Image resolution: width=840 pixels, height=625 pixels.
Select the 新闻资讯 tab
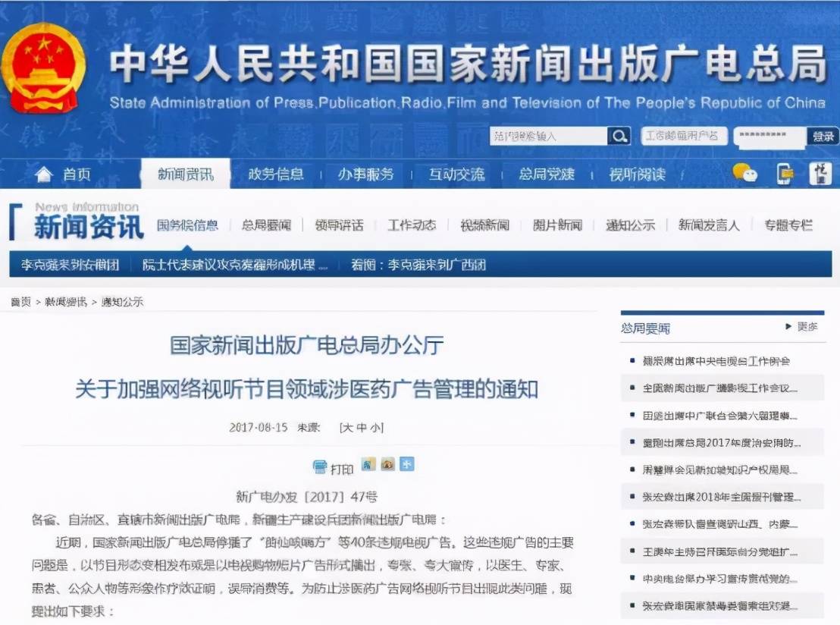(185, 174)
